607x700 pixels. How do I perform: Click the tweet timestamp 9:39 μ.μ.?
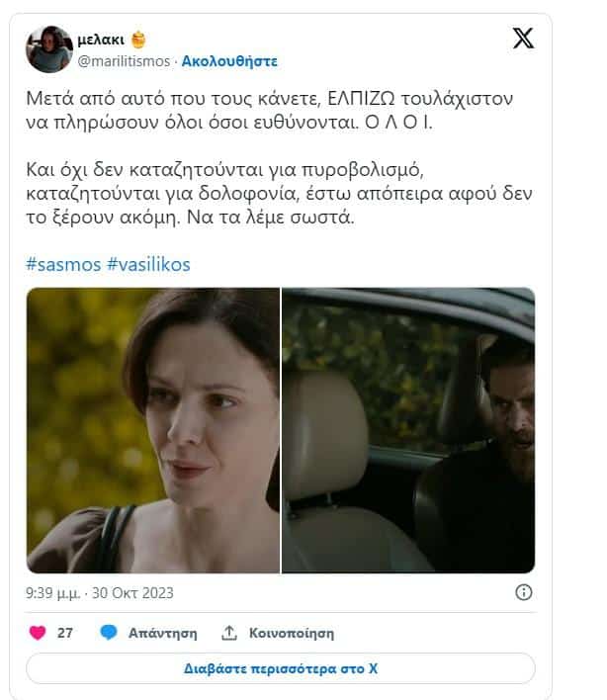tap(52, 593)
